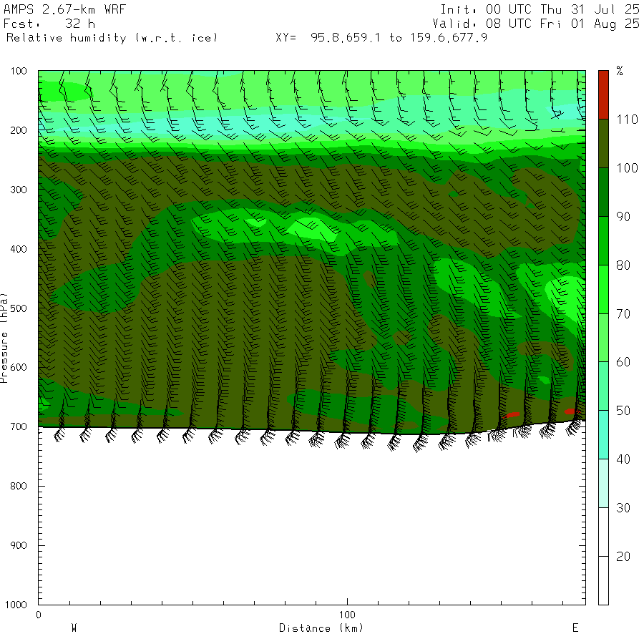This screenshot has height=644, width=644.
Task: Click the 'AMPS 2.67-km WRF' title text
Action: coord(64,9)
